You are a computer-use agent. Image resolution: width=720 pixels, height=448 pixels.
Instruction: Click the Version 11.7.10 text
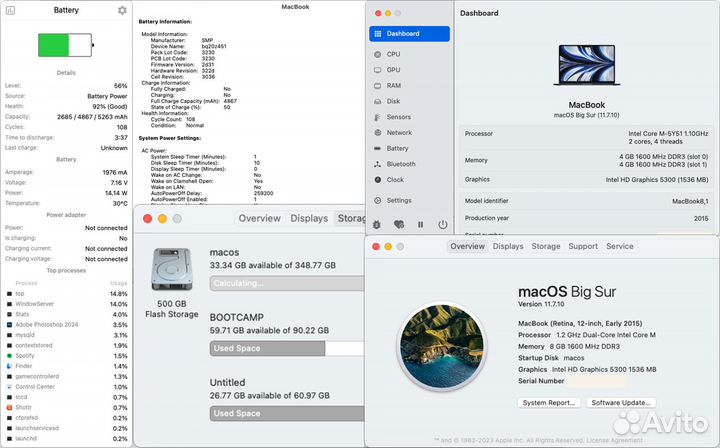click(541, 304)
